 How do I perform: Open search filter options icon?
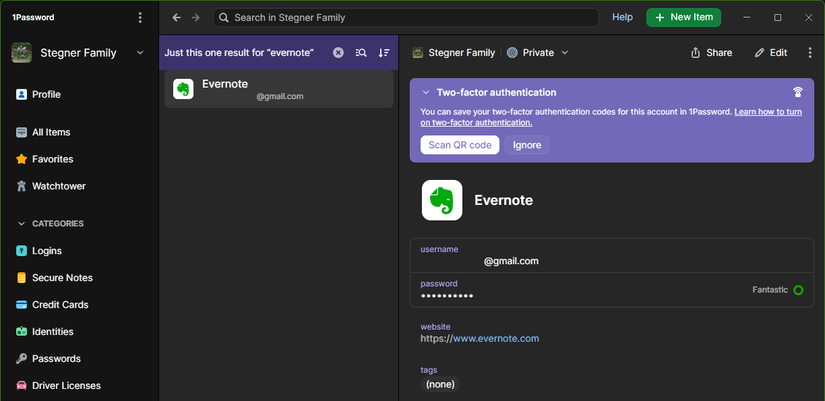click(x=361, y=53)
